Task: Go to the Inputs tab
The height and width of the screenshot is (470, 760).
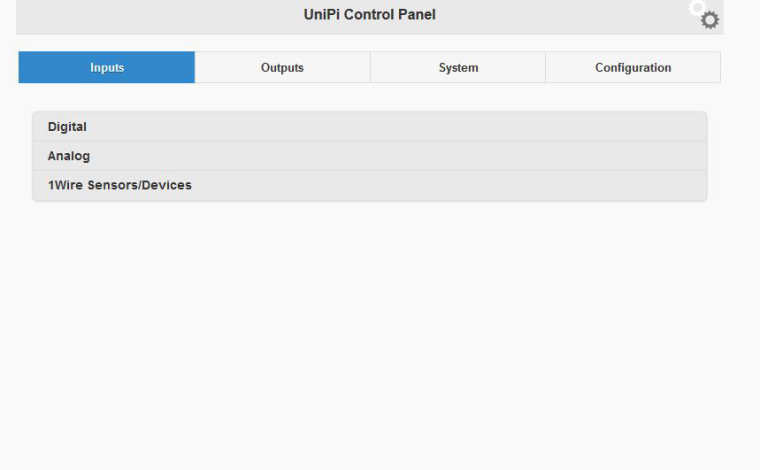Action: (x=107, y=68)
